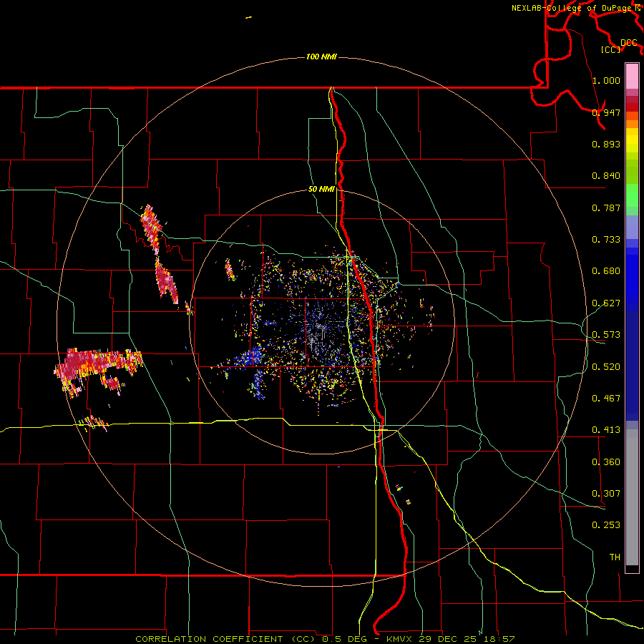Image resolution: width=644 pixels, height=644 pixels.
Task: Select the 0.413 scale value
Action: (606, 430)
